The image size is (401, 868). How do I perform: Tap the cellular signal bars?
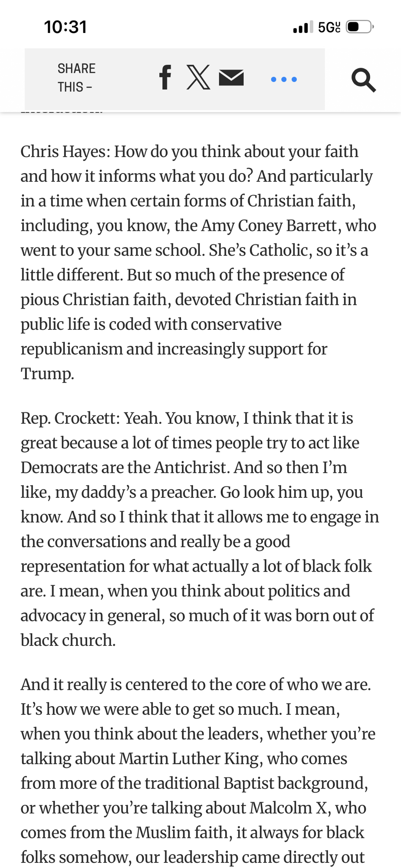(x=303, y=27)
